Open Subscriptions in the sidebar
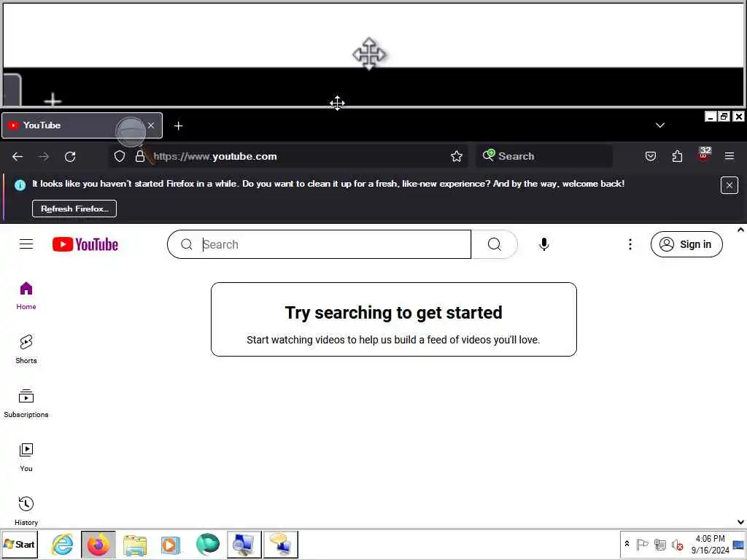 click(x=26, y=403)
